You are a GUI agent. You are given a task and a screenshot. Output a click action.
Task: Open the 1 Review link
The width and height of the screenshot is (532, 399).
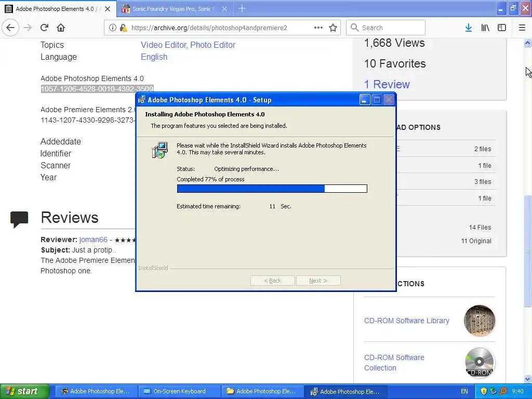click(x=387, y=84)
